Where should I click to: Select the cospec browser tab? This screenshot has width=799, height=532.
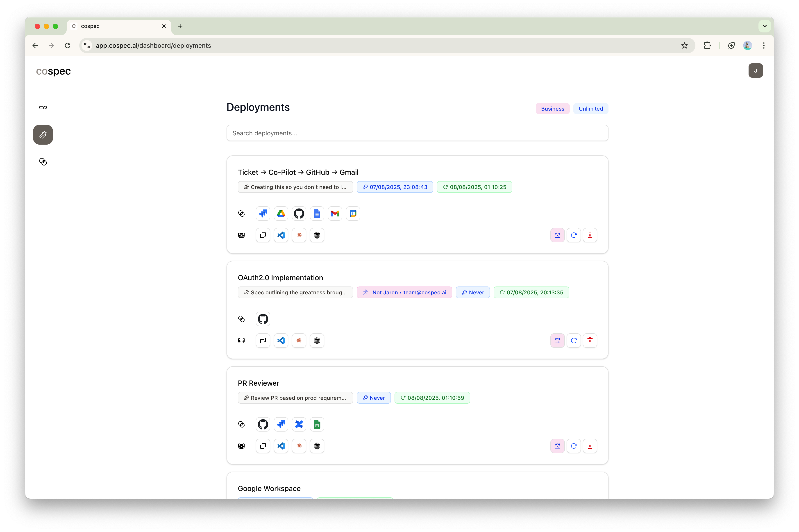pos(119,26)
